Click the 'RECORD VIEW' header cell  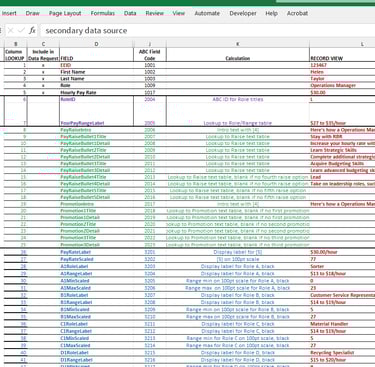[x=342, y=55]
